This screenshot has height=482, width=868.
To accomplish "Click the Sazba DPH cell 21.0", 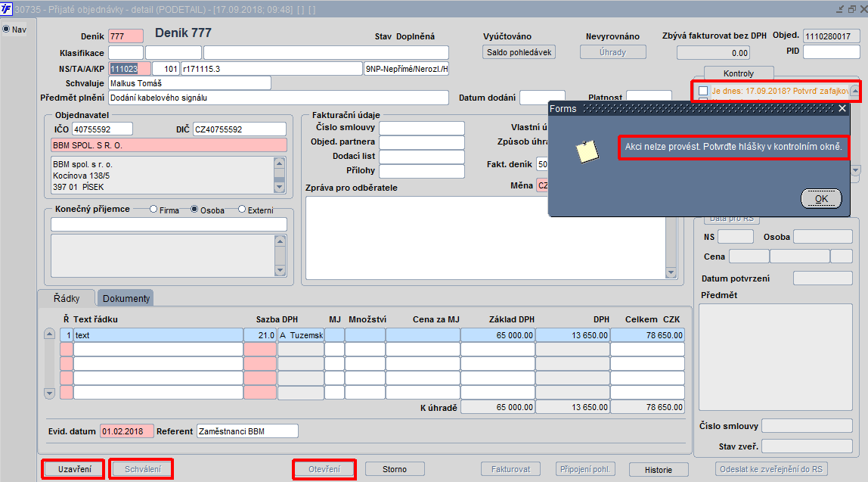I will coord(259,335).
